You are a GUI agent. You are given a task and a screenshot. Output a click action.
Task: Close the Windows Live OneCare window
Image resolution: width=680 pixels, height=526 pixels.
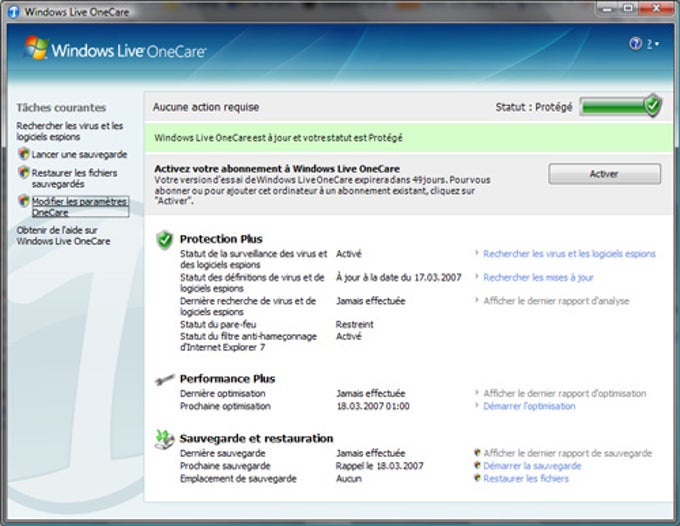pos(655,8)
